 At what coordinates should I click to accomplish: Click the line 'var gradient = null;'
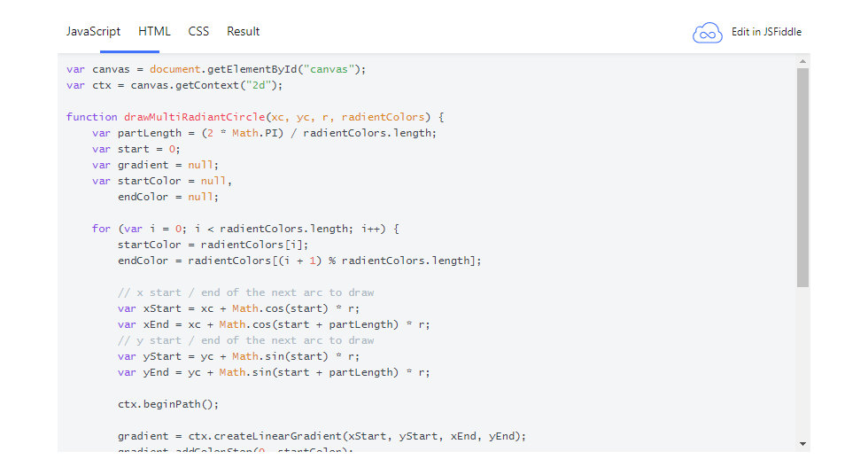click(155, 165)
